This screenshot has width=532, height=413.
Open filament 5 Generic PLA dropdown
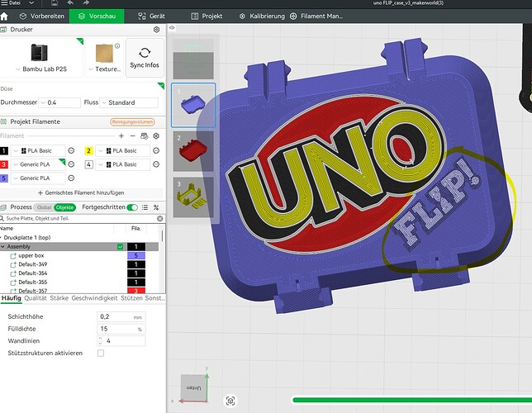tap(38, 178)
